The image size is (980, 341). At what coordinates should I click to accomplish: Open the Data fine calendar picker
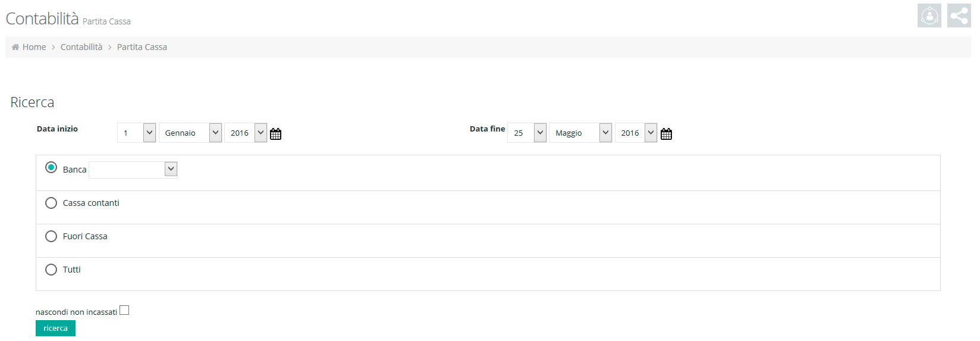point(666,134)
